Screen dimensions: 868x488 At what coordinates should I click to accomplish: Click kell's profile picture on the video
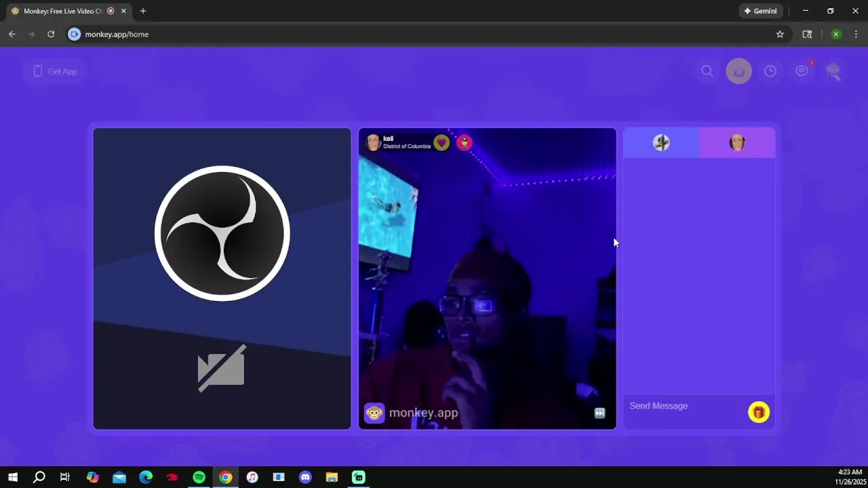click(373, 142)
